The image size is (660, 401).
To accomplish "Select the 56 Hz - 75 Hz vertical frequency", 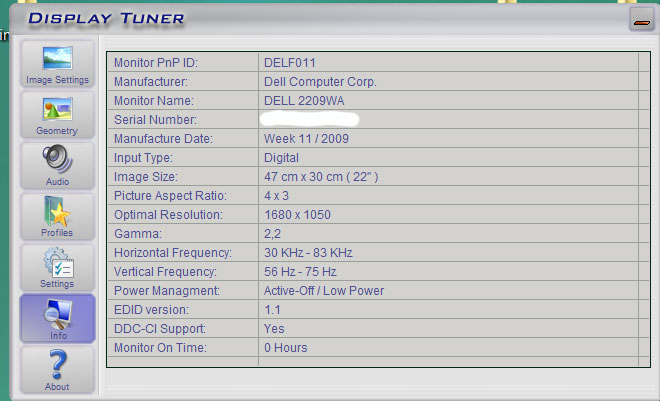I will tap(300, 272).
